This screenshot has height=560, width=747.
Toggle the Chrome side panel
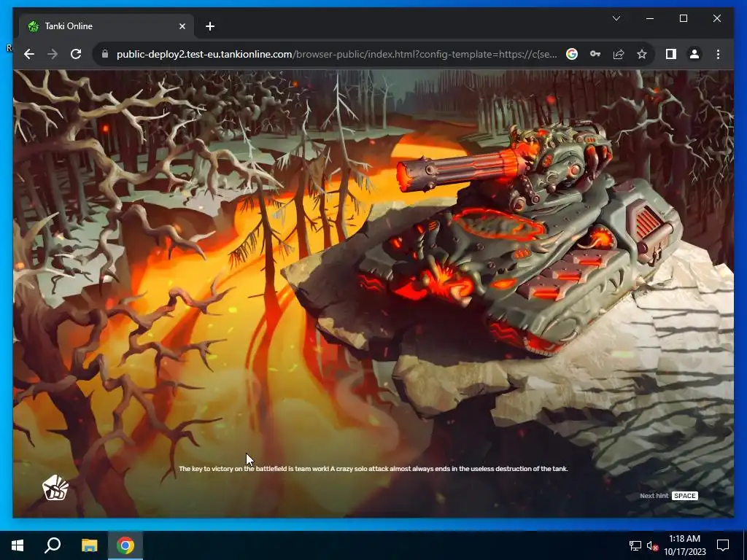pos(671,54)
